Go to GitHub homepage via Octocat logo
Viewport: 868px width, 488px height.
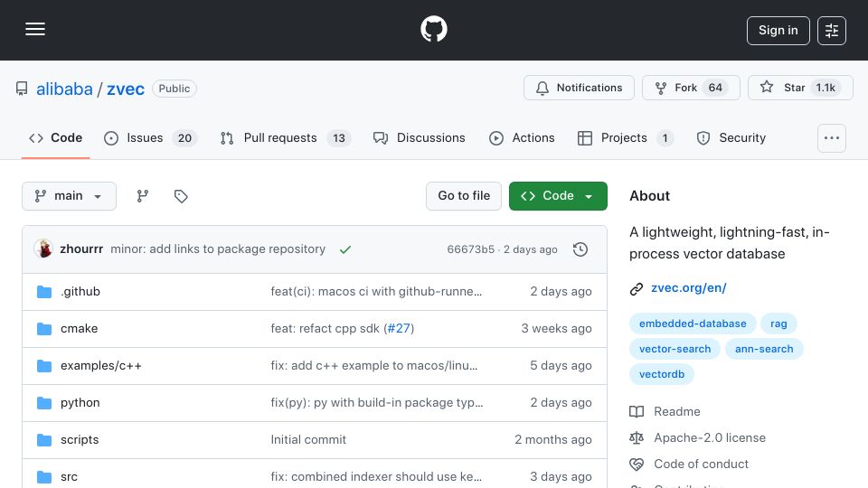[x=433, y=29]
